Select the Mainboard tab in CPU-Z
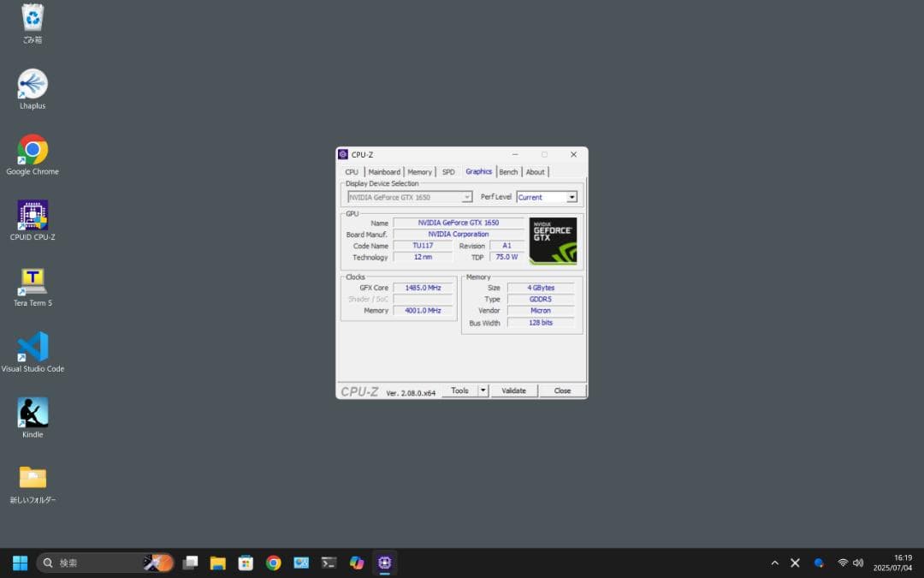 (384, 171)
